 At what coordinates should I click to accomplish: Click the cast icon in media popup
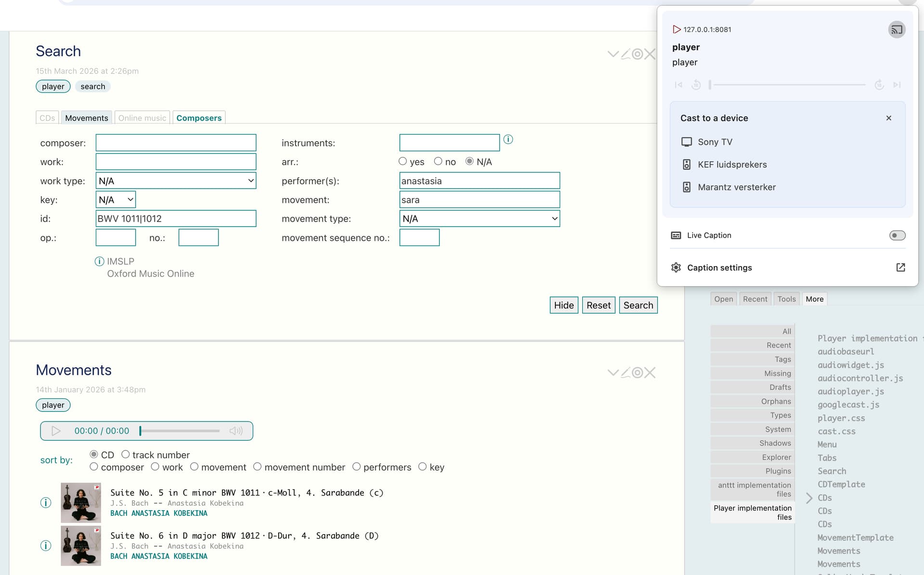click(x=897, y=30)
